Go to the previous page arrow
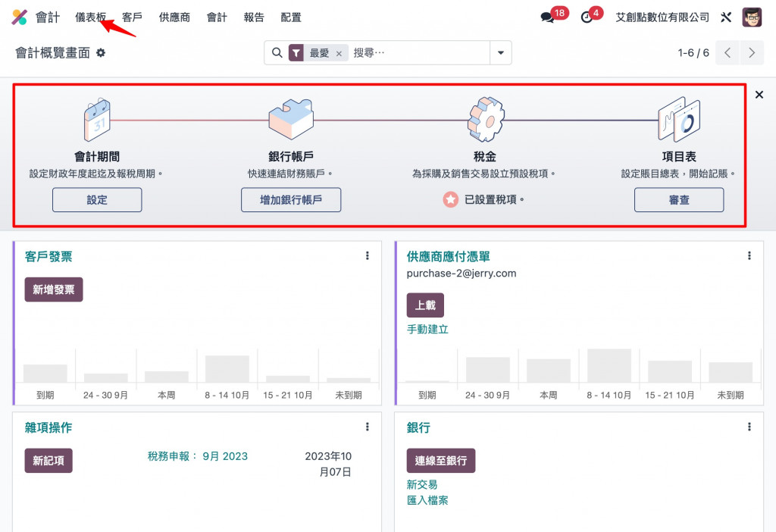Image resolution: width=776 pixels, height=532 pixels. [727, 52]
